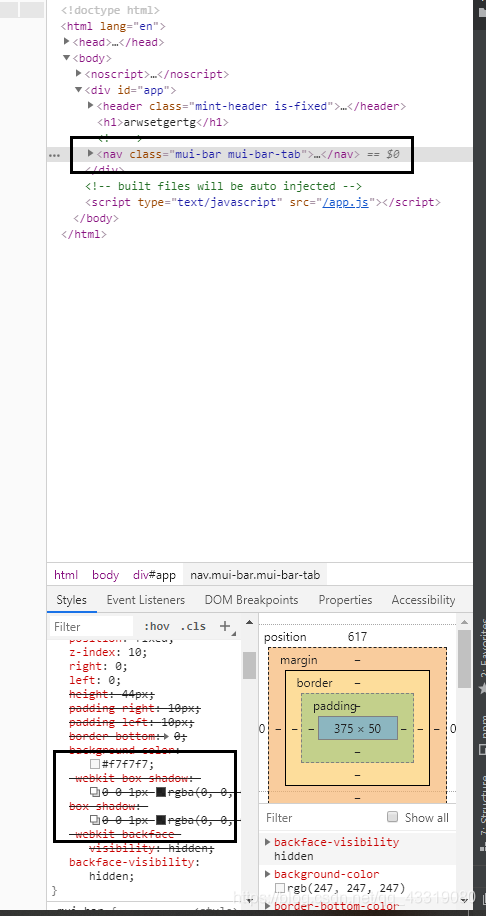486x916 pixels.
Task: Click the margin label in box model
Action: tap(299, 660)
